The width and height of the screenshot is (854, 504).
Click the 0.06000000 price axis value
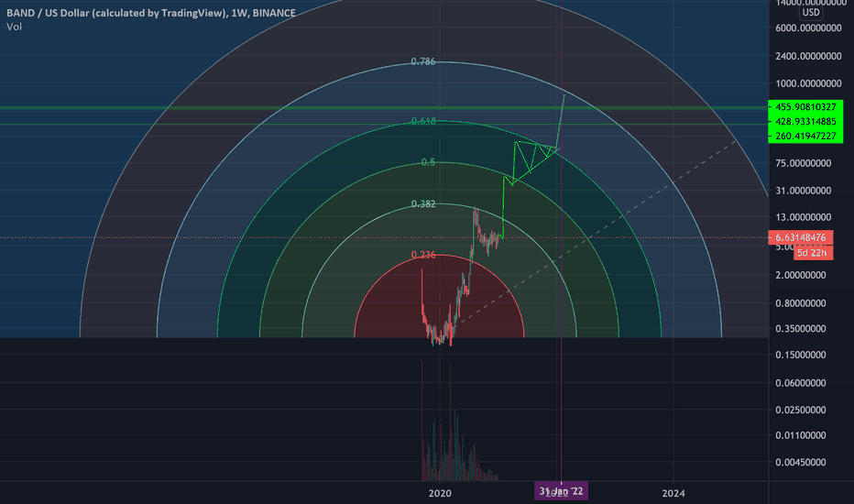click(x=801, y=383)
